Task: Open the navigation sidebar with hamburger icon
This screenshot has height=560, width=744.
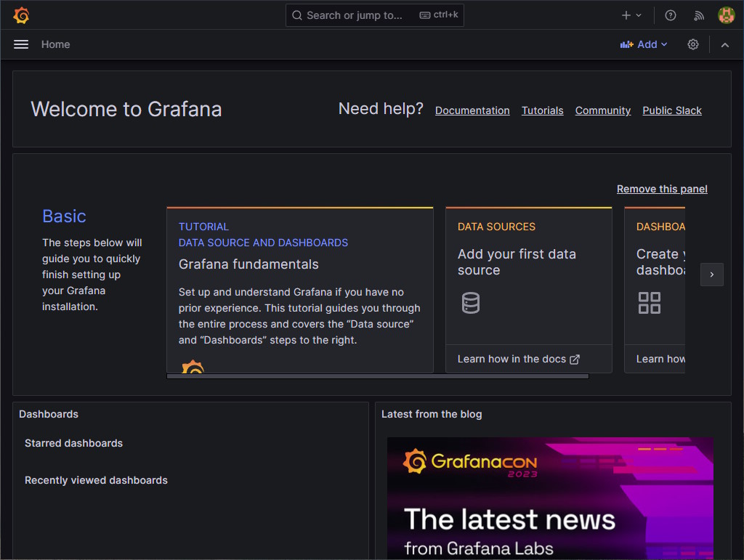Action: 20,44
